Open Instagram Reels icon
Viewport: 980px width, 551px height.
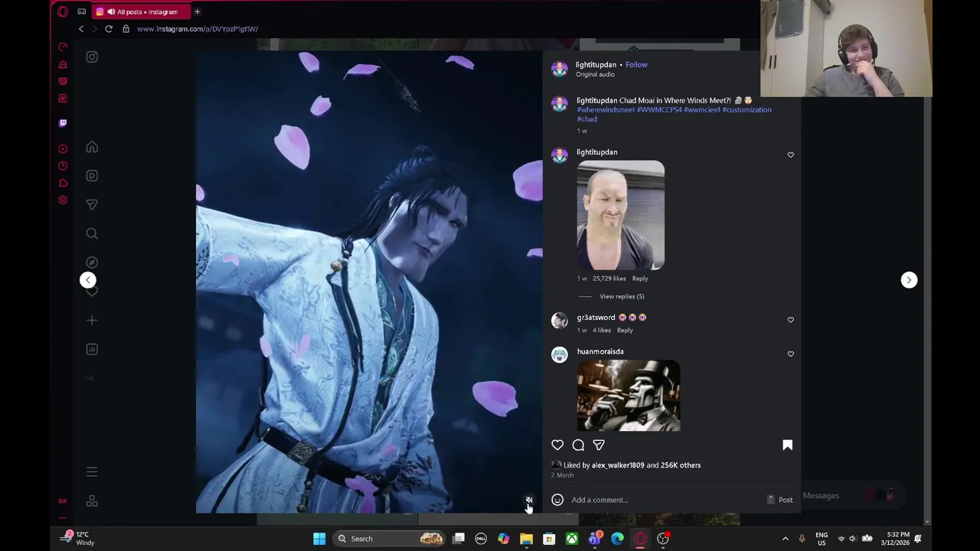coord(92,176)
